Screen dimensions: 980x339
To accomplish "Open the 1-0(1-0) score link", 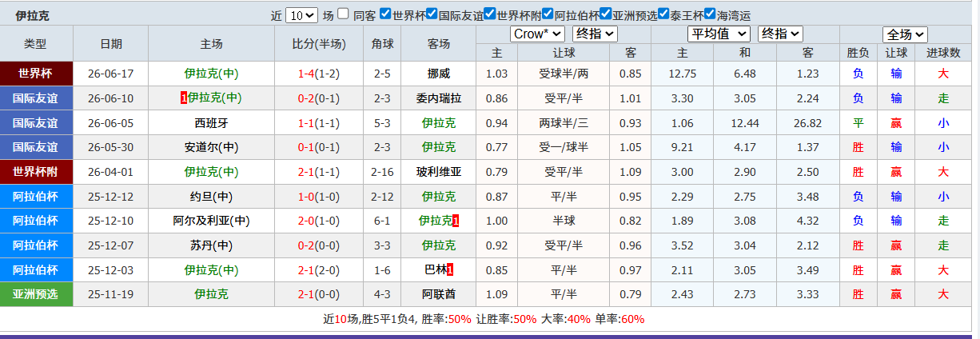I will [318, 197].
